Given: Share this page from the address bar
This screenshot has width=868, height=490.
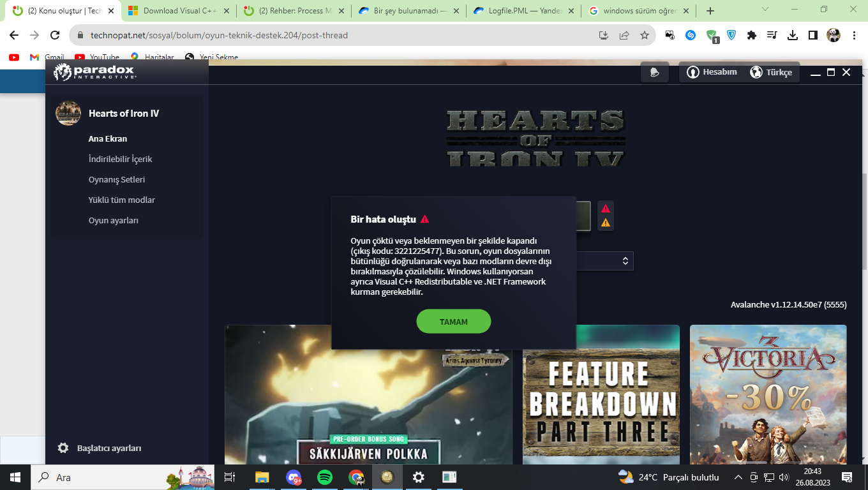Looking at the screenshot, I should (x=624, y=35).
